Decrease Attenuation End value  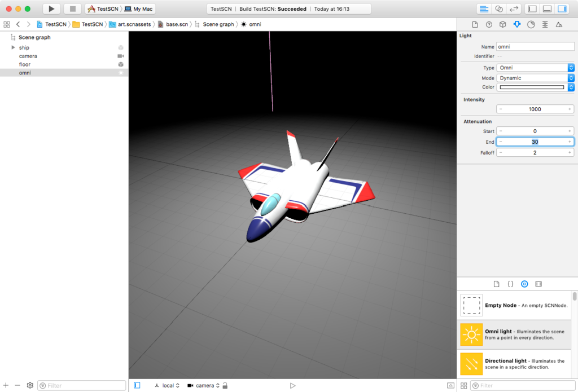[x=501, y=142]
